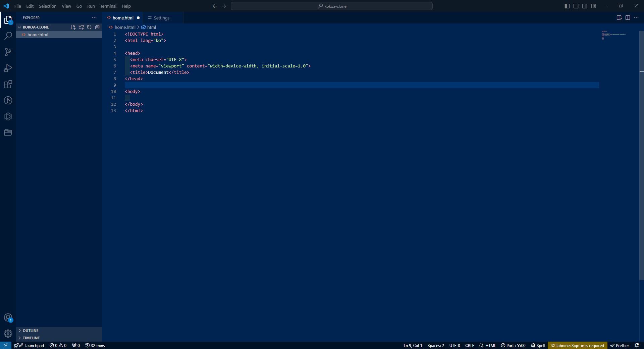Create new file in KOKOA-CLONE explorer
Image resolution: width=644 pixels, height=349 pixels.
click(73, 27)
